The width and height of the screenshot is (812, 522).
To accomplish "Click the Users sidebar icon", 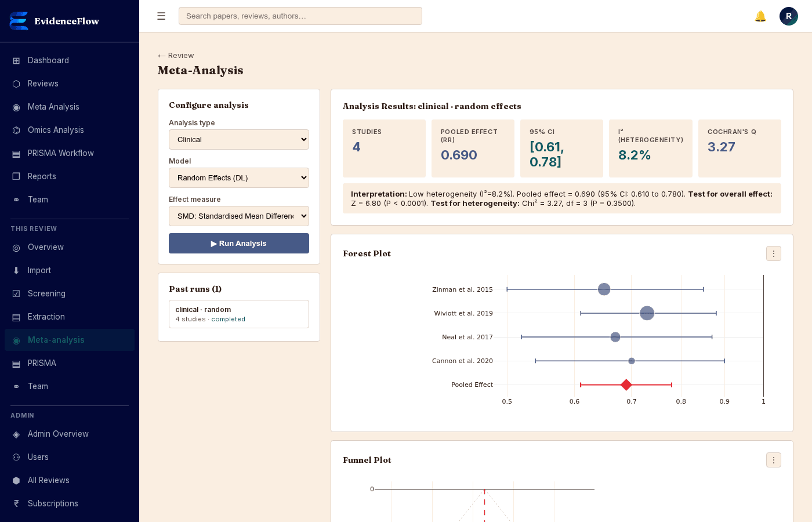I will point(16,457).
